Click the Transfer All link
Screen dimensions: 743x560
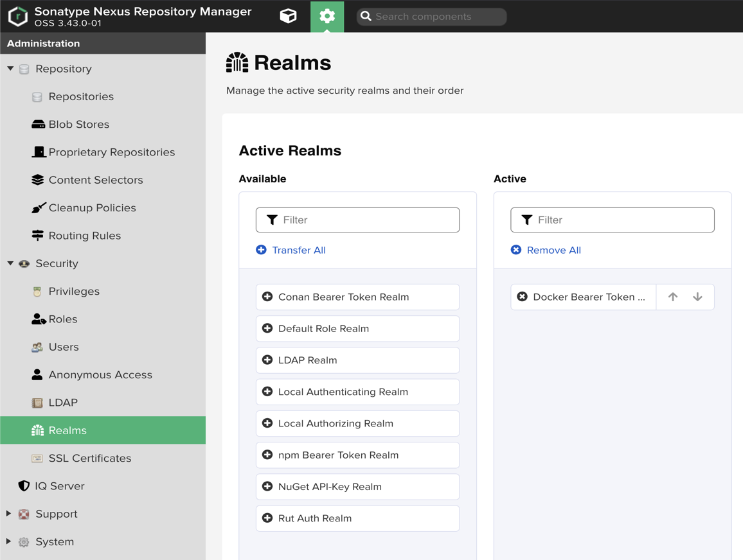pos(298,250)
